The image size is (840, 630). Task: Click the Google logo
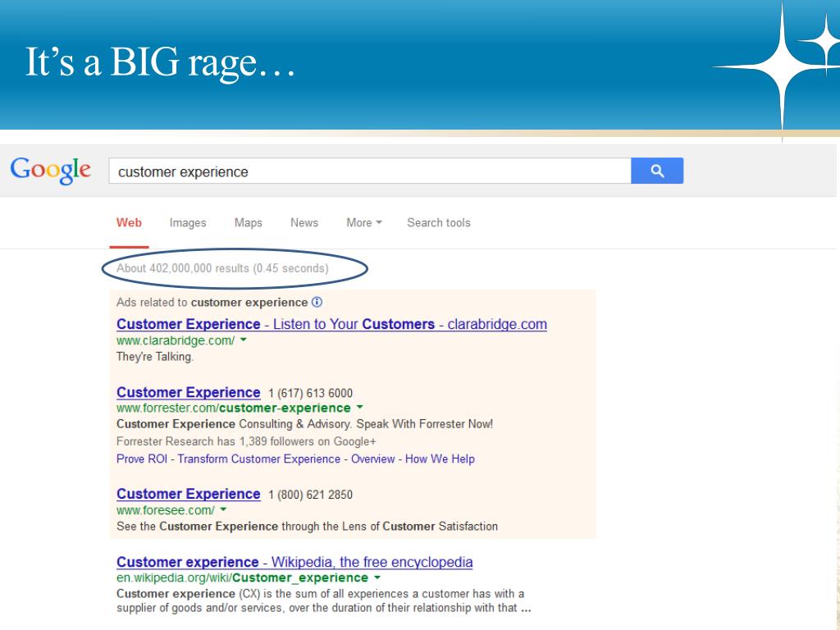(50, 171)
